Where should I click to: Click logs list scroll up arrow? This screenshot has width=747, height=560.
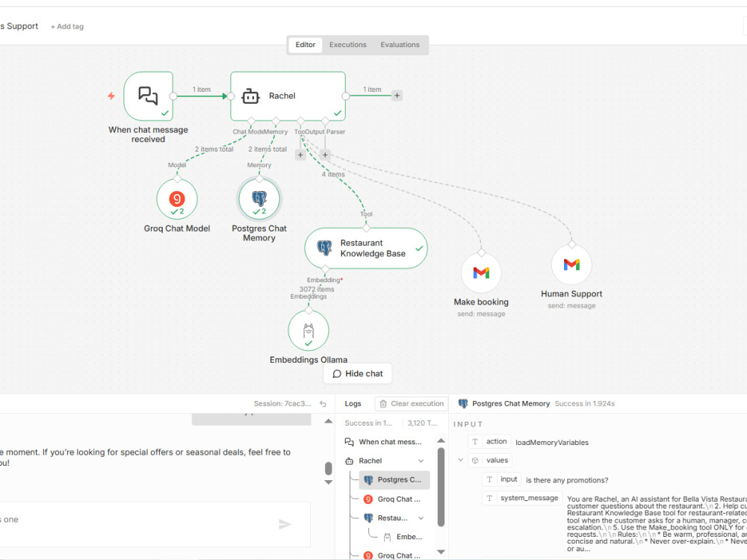click(x=441, y=441)
